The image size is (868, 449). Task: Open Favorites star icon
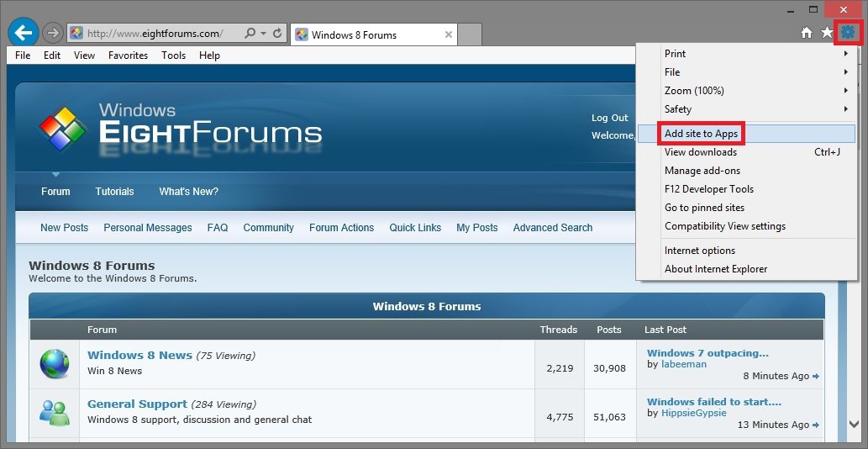tap(827, 34)
